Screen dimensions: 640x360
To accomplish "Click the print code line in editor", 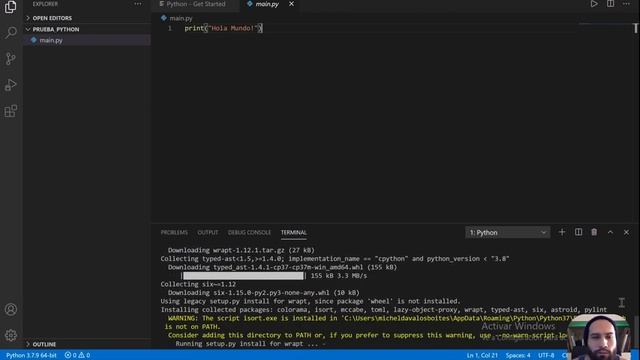I will [x=223, y=28].
